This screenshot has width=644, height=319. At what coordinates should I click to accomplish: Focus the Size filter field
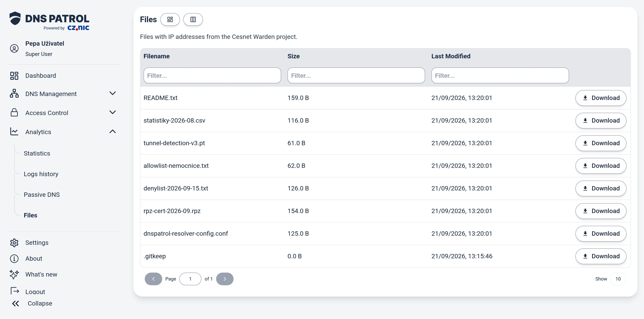356,75
